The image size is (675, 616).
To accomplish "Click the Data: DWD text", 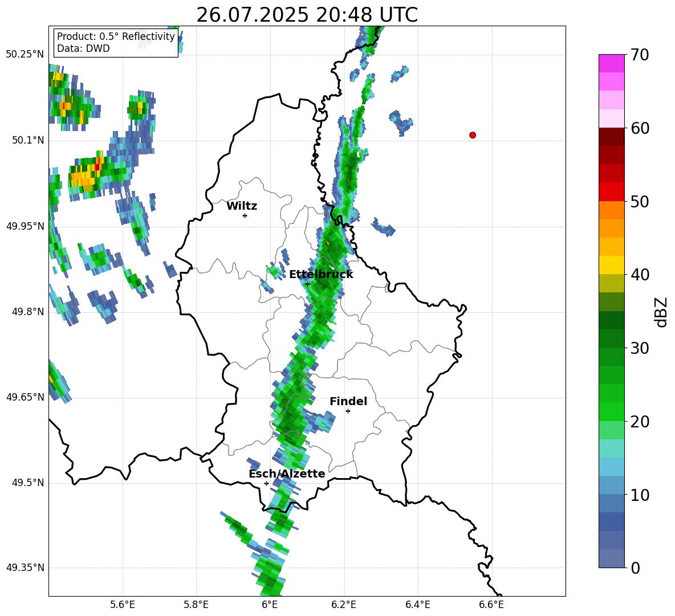I will coord(83,48).
